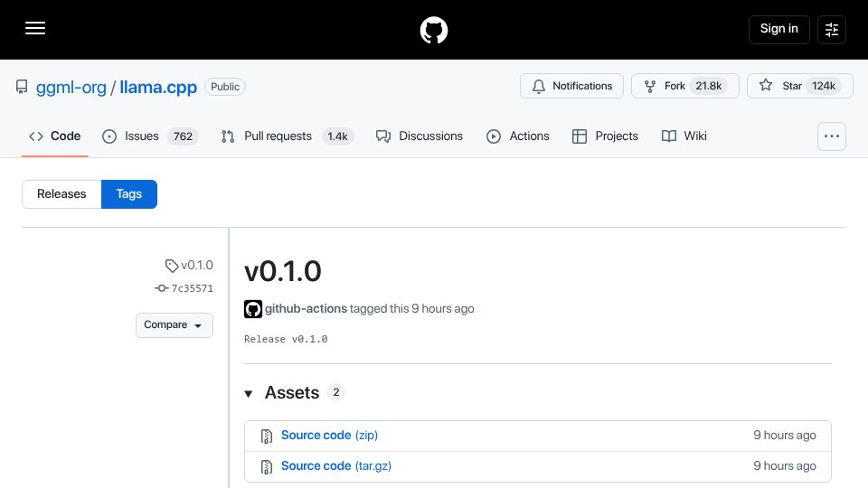This screenshot has width=868, height=488.
Task: Collapse the Assets section triangle
Action: [249, 393]
